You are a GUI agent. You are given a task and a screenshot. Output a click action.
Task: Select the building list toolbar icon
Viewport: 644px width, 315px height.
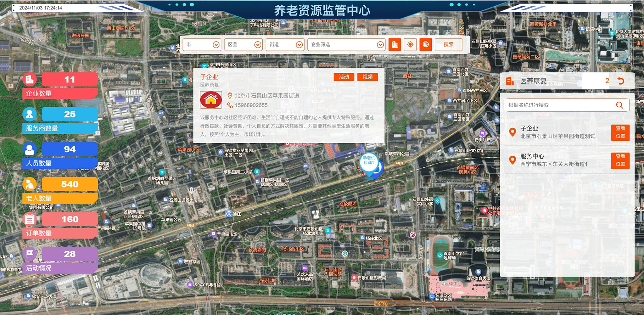(394, 44)
